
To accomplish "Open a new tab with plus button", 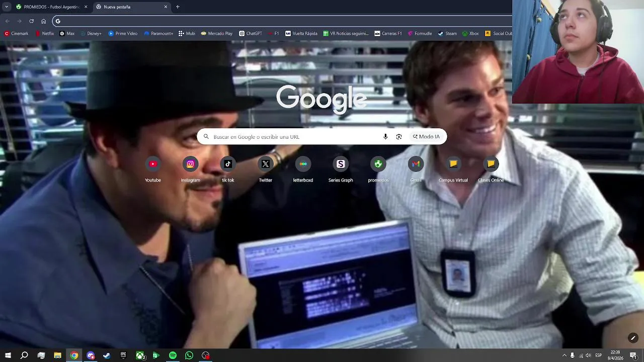I will point(178,7).
